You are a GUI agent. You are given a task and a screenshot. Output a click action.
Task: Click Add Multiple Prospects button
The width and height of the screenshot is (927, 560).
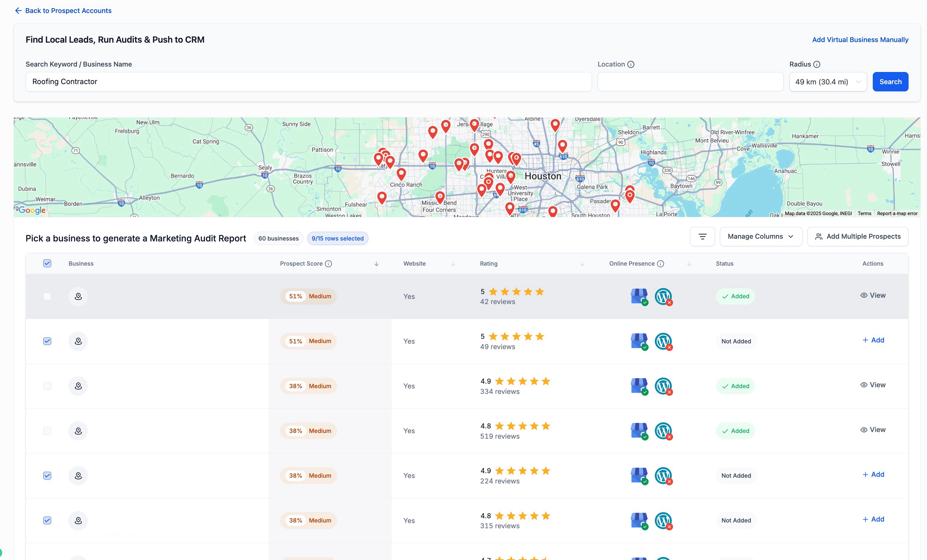tap(858, 236)
